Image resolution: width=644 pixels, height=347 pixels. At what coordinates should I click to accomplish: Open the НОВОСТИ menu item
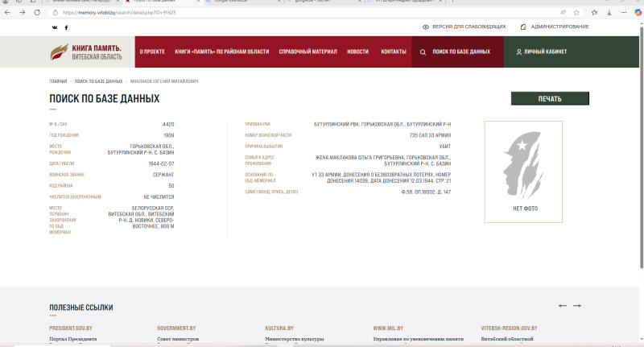click(357, 52)
